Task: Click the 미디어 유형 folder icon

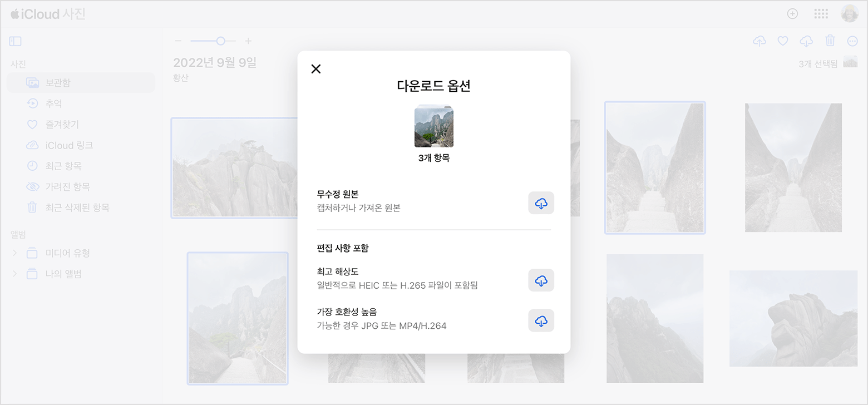Action: coord(32,253)
